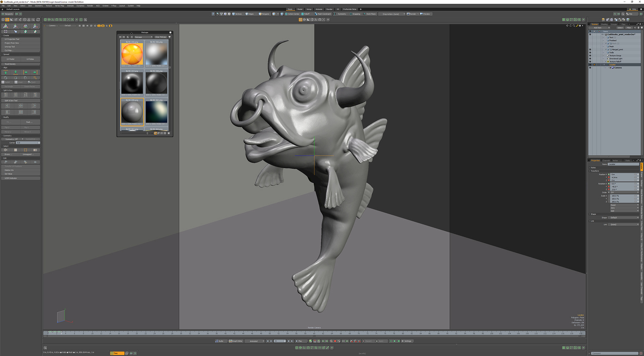Click the Matcaps panel filter funnel icon
644x356 pixels.
(169, 37)
